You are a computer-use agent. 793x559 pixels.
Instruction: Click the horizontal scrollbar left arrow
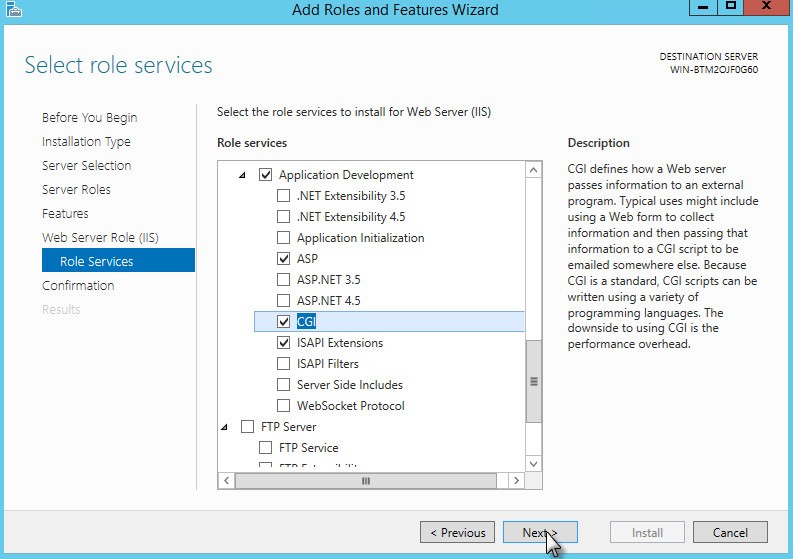(x=226, y=481)
